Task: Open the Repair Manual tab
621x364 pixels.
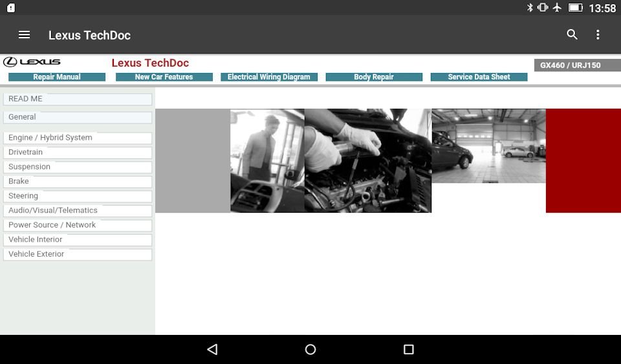Action: 57,77
